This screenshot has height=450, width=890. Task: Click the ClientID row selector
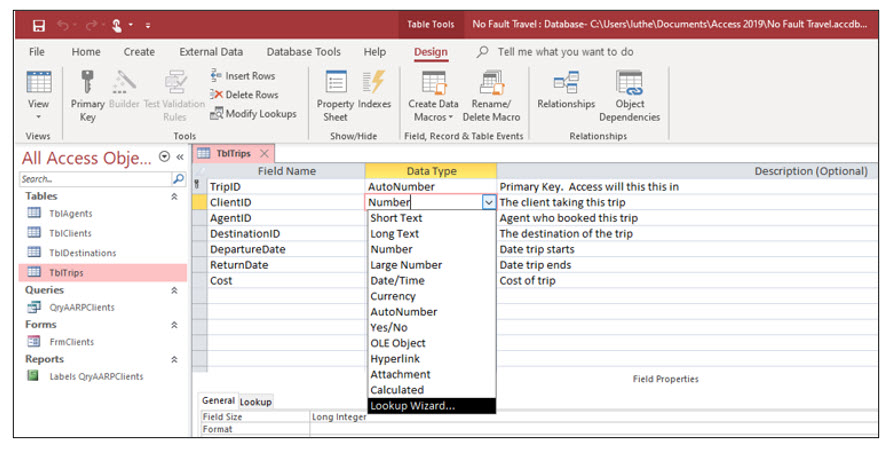tap(200, 203)
